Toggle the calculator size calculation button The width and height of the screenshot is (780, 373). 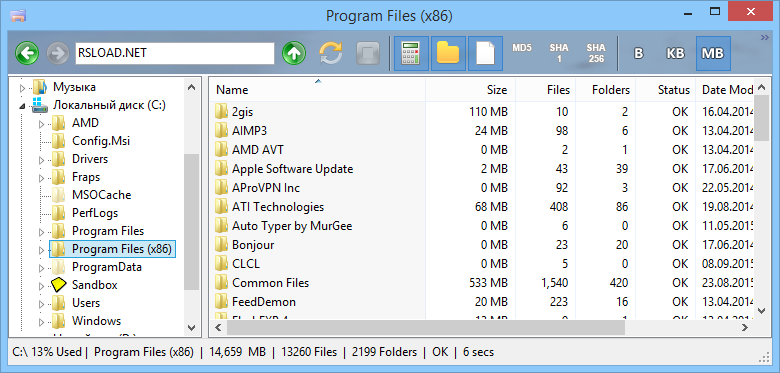pyautogui.click(x=411, y=53)
